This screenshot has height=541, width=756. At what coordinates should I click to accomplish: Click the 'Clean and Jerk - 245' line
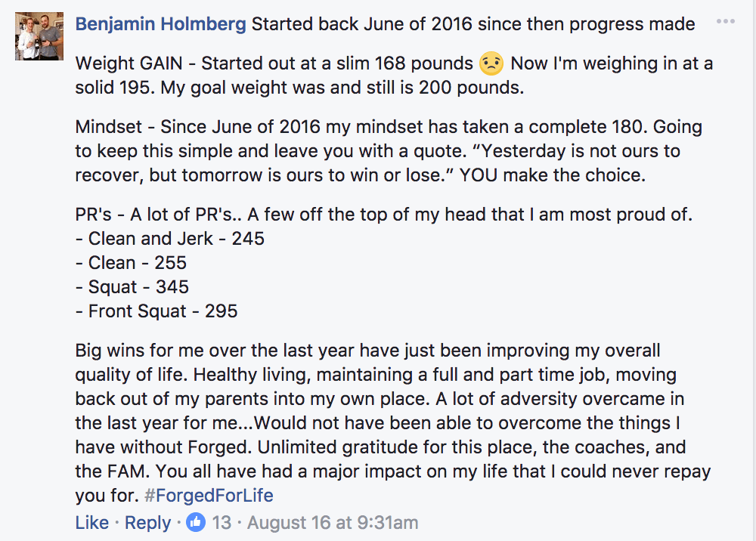coord(170,239)
